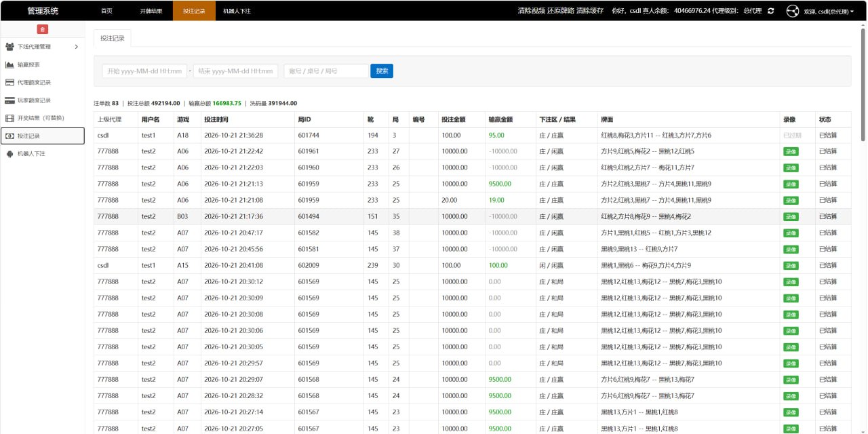Play 录像 for the 21:22:03 bet
Viewport: 868px width, 434px height.
791,167
